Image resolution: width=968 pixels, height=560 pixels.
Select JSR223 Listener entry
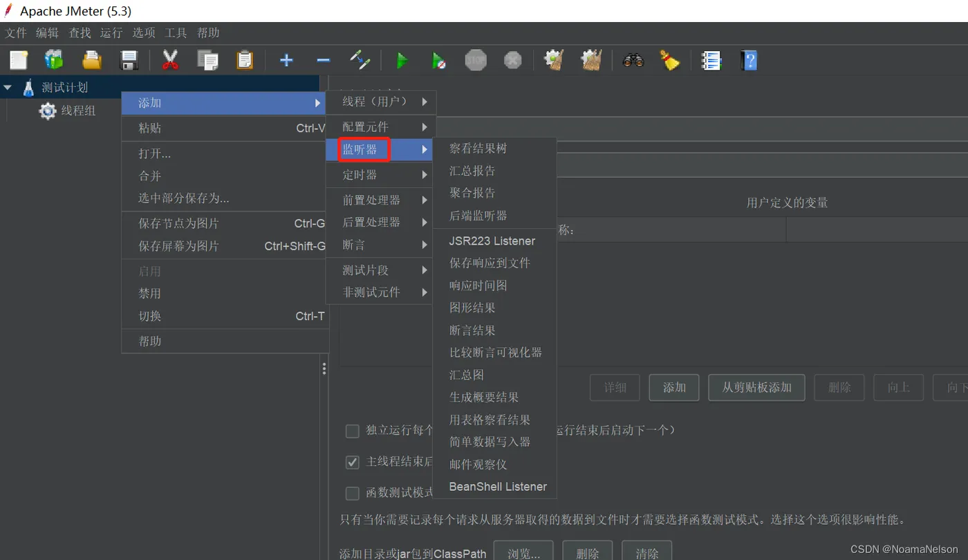point(494,241)
